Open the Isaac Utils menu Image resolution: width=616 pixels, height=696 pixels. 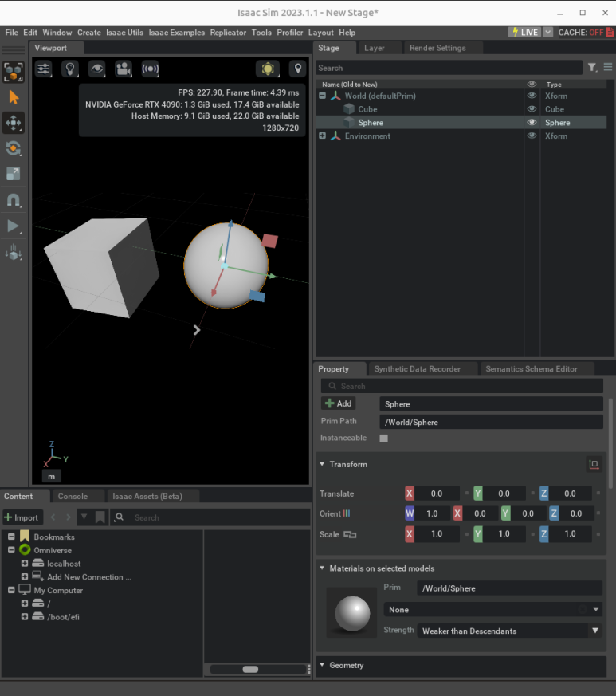[124, 33]
